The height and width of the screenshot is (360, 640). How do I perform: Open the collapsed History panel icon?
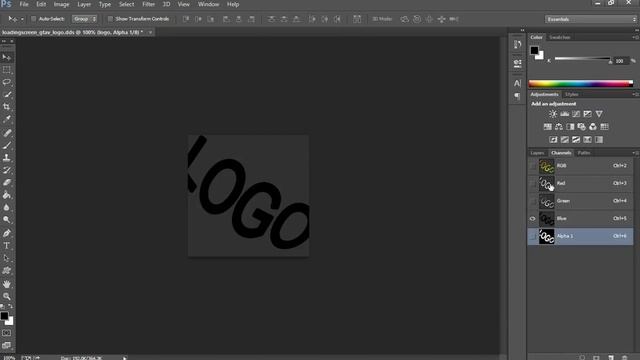click(518, 44)
